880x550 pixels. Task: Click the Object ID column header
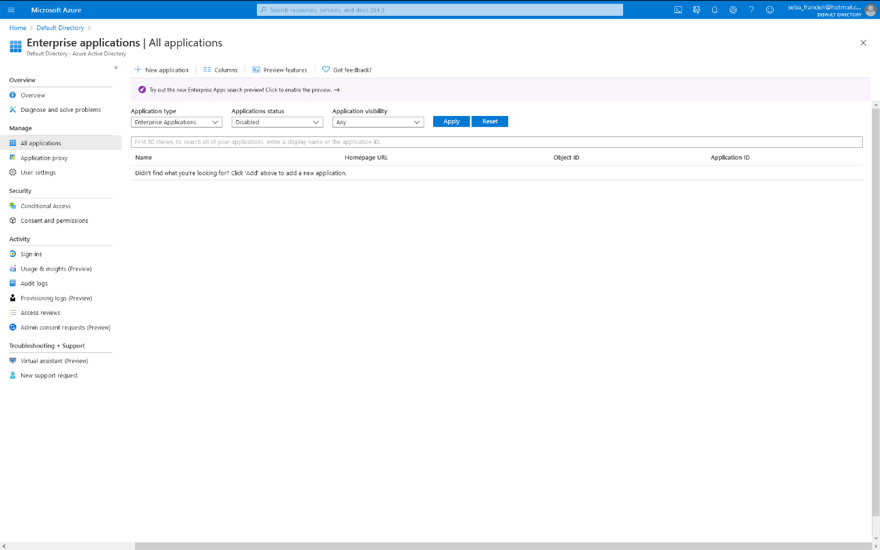point(566,158)
